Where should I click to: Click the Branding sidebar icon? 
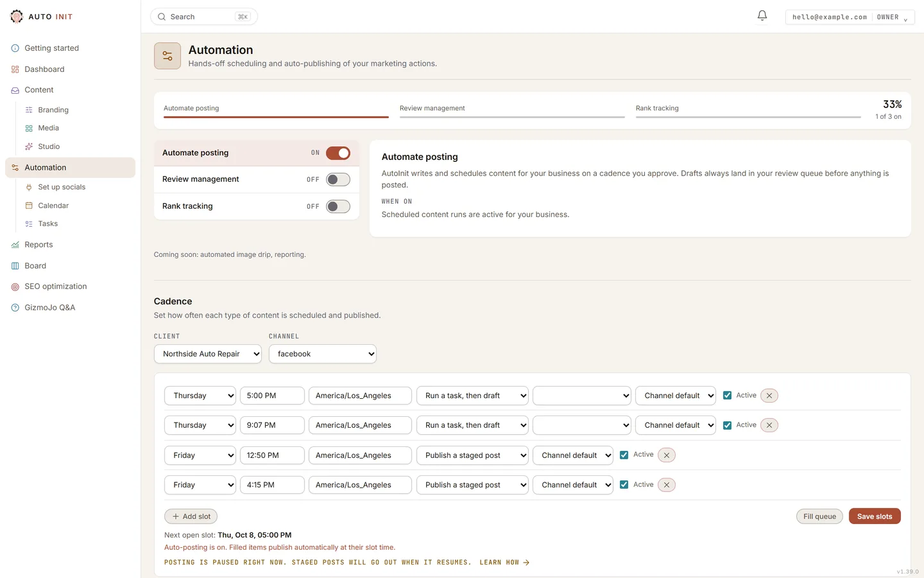29,110
